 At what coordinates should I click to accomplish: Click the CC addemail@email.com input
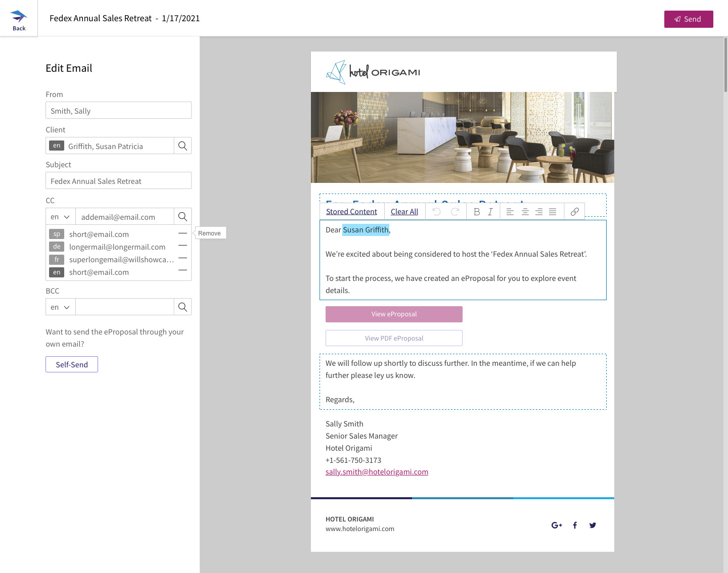point(124,217)
